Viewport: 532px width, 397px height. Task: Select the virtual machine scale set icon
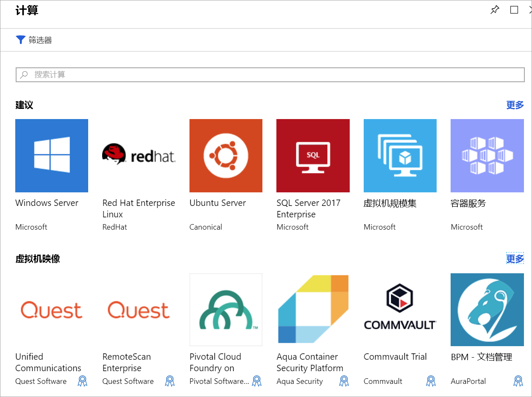400,155
